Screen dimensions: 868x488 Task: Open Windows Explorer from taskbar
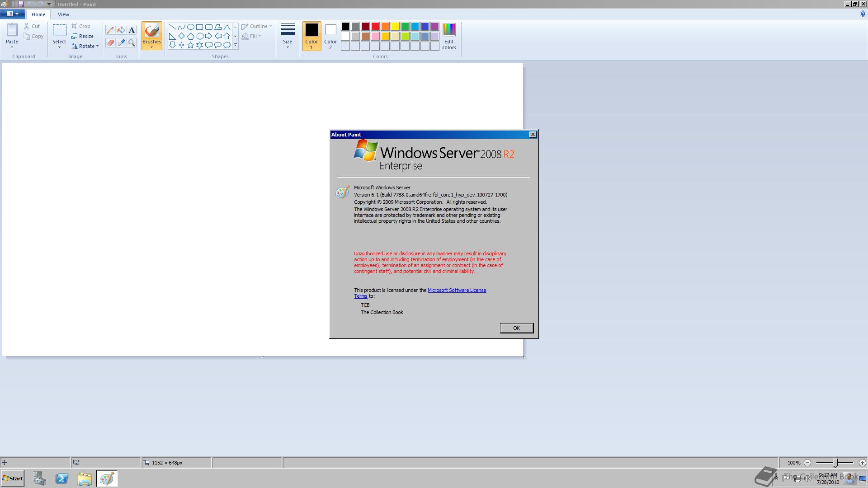coord(84,479)
